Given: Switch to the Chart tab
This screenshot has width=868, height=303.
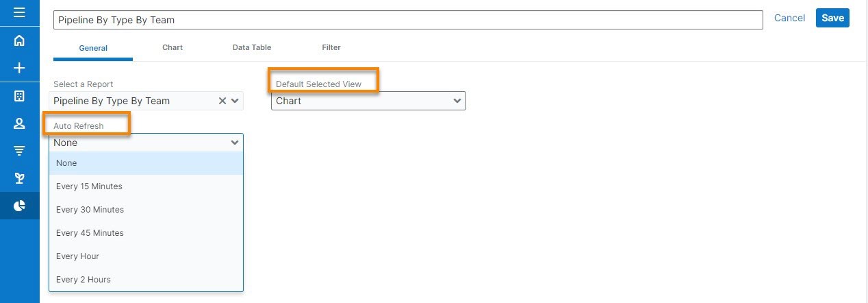Looking at the screenshot, I should tap(173, 47).
